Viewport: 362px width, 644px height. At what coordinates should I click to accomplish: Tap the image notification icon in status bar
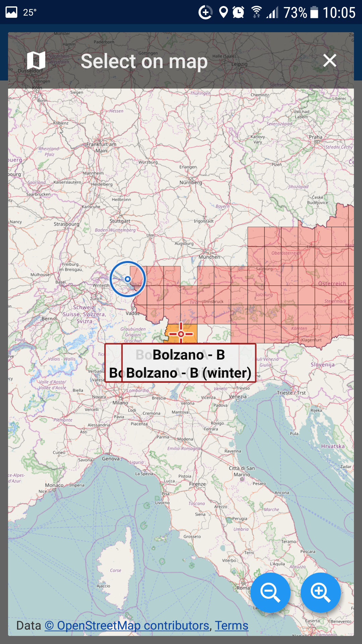pyautogui.click(x=11, y=12)
